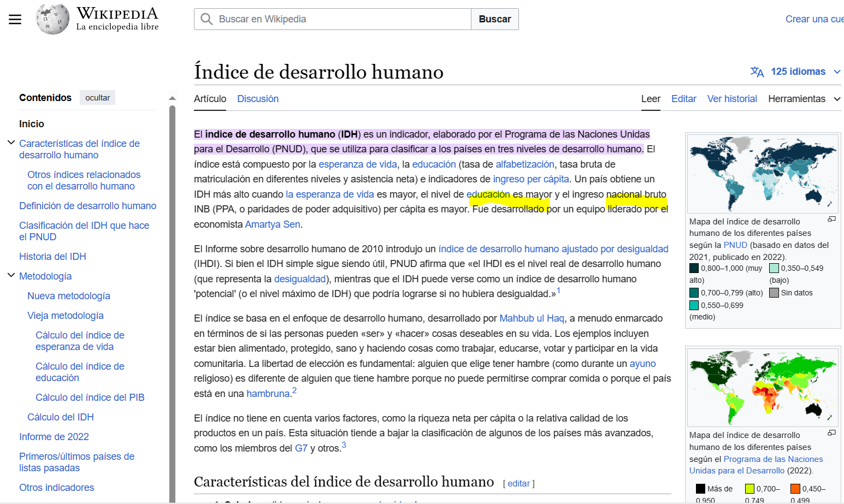Image resolution: width=844 pixels, height=504 pixels.
Task: Jump to Cálculo del IDH section
Action: (x=61, y=417)
